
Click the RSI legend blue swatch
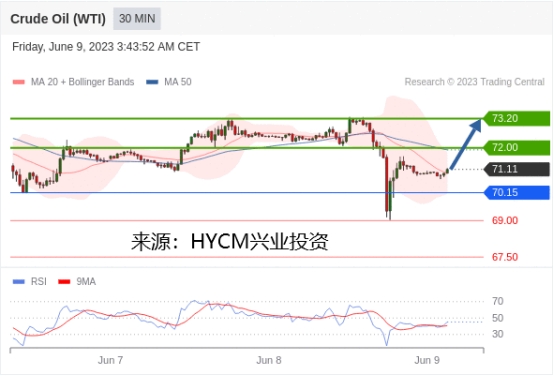19,282
